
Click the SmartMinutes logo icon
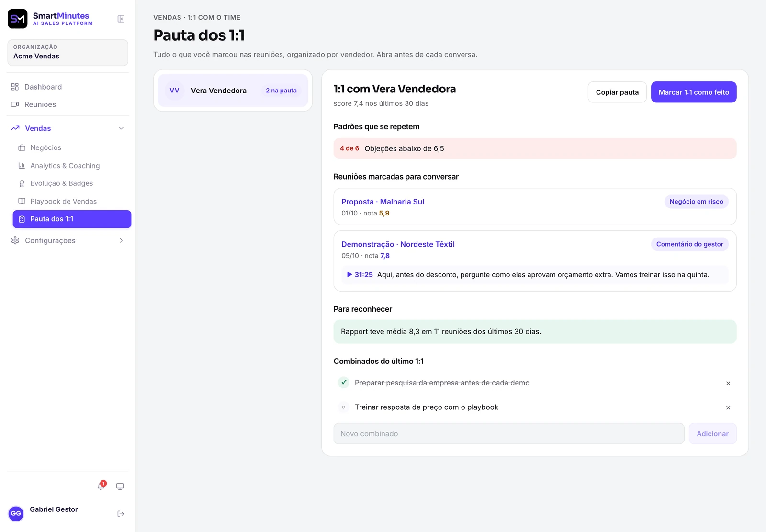point(18,19)
